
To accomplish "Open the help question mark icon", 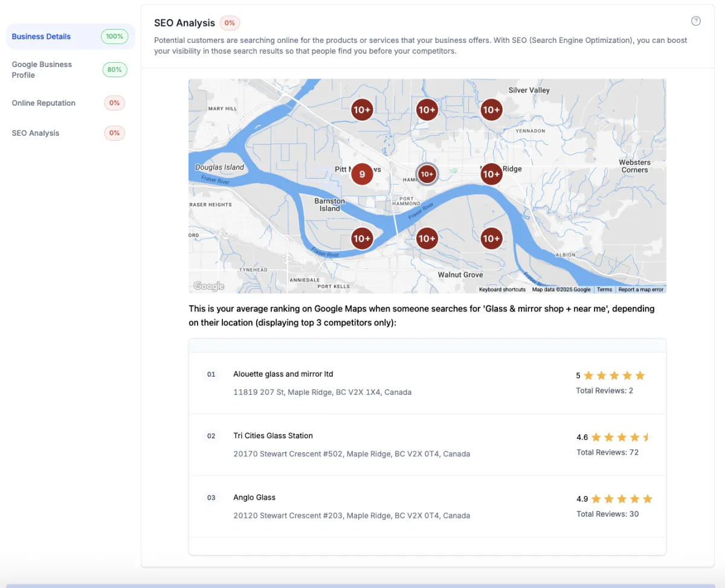I will [x=696, y=21].
